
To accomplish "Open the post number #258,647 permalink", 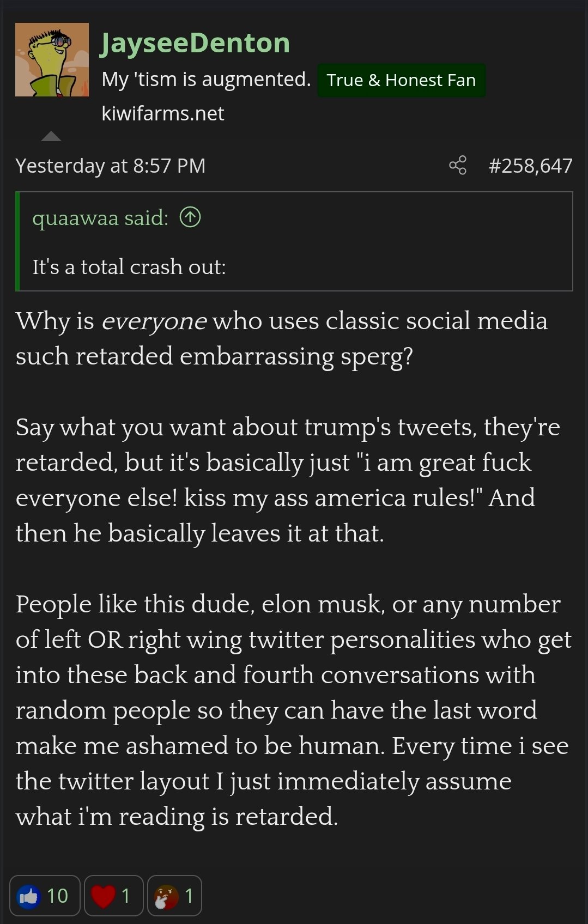I will (530, 166).
